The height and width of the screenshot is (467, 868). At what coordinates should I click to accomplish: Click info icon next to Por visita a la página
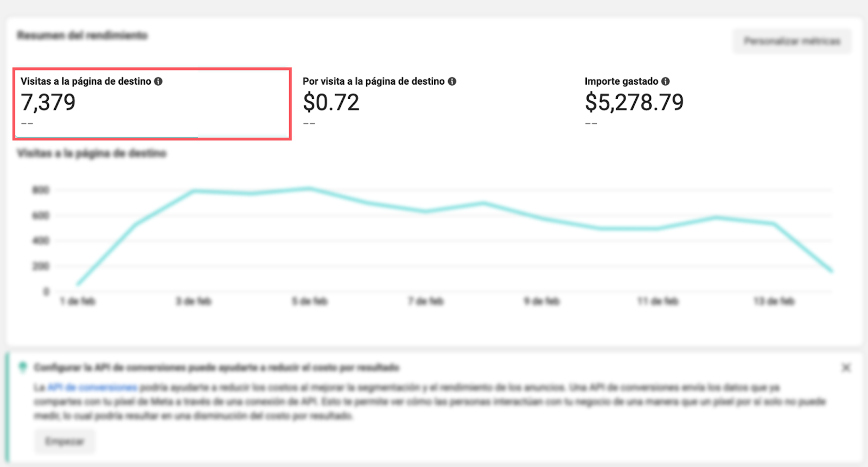[452, 81]
